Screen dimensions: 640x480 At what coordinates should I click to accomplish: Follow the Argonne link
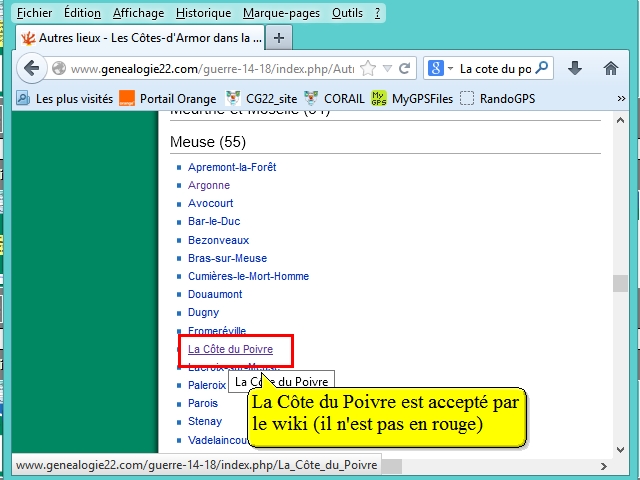point(209,185)
